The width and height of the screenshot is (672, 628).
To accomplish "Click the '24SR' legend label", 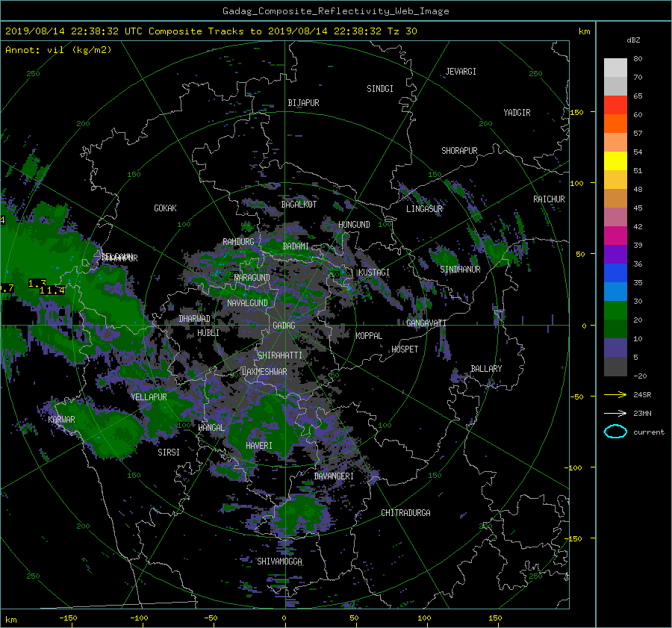I will tap(642, 395).
